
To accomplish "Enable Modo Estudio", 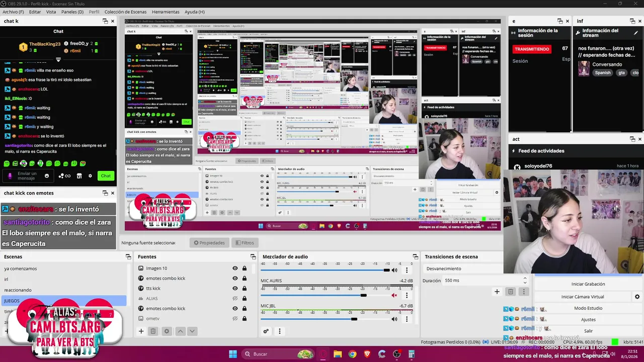I will [588, 308].
